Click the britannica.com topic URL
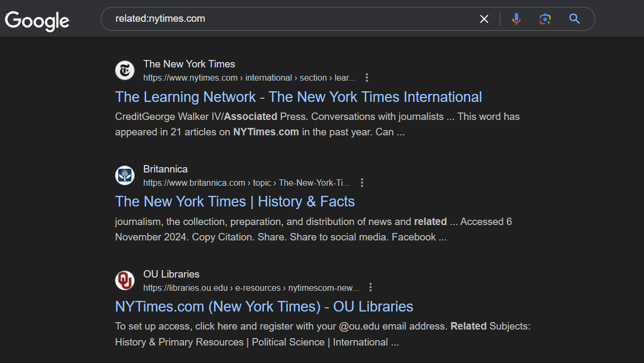644x363 pixels. (246, 183)
